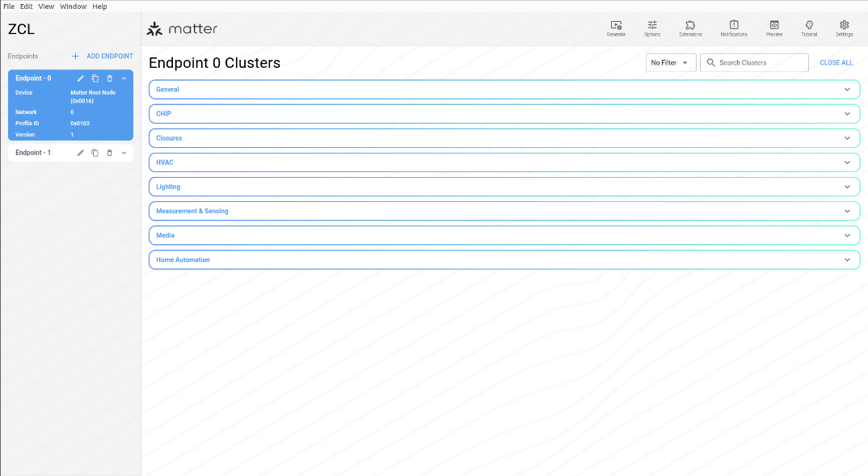Open the Preview icon
This screenshot has width=868, height=476.
coord(774,26)
